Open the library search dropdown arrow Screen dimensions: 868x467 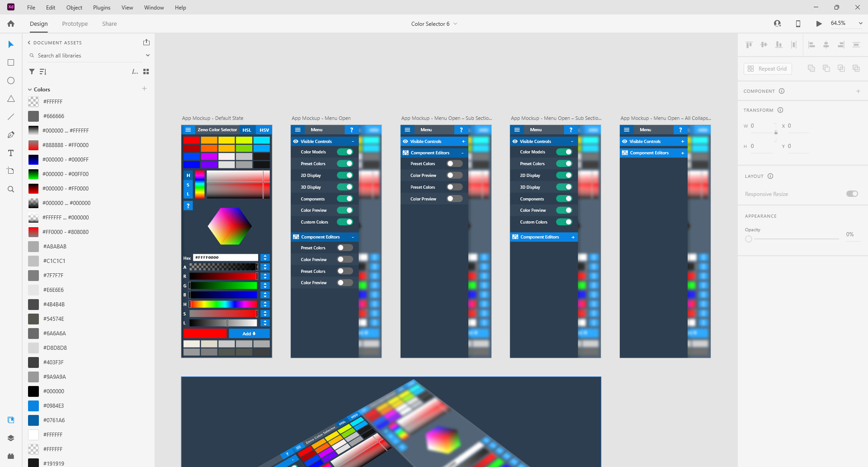tap(148, 55)
